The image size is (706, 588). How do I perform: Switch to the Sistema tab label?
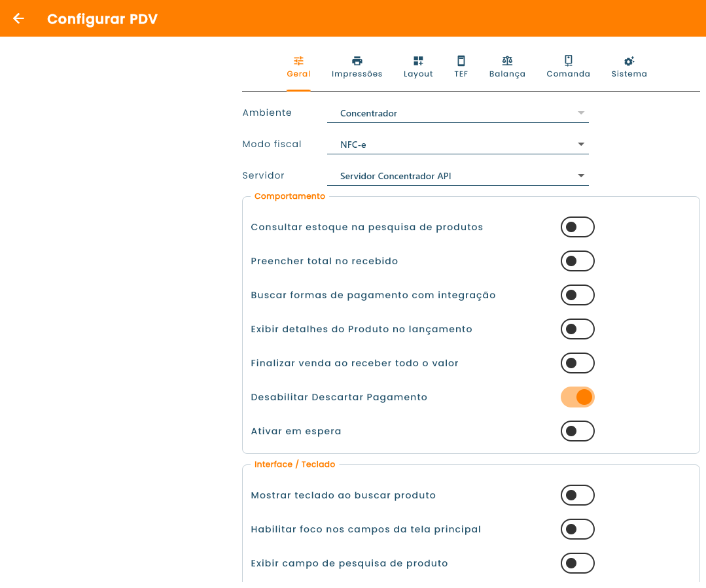[629, 74]
